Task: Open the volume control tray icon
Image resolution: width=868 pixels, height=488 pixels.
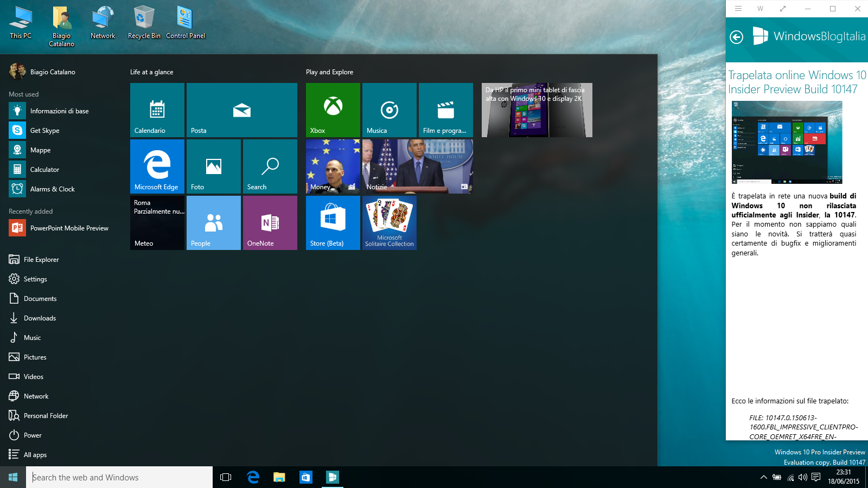Action: [x=803, y=477]
